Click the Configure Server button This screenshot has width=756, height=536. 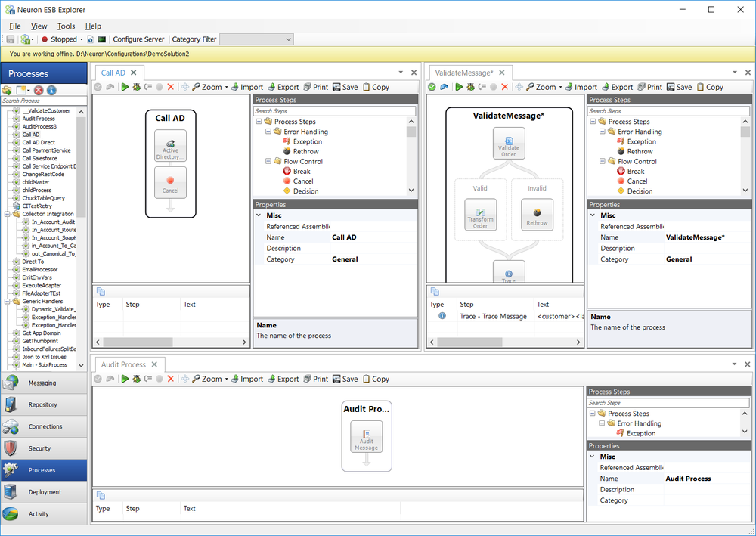[x=138, y=39]
